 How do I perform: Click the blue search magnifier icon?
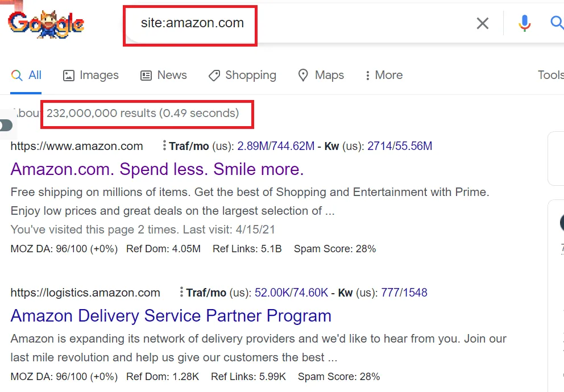coord(557,23)
